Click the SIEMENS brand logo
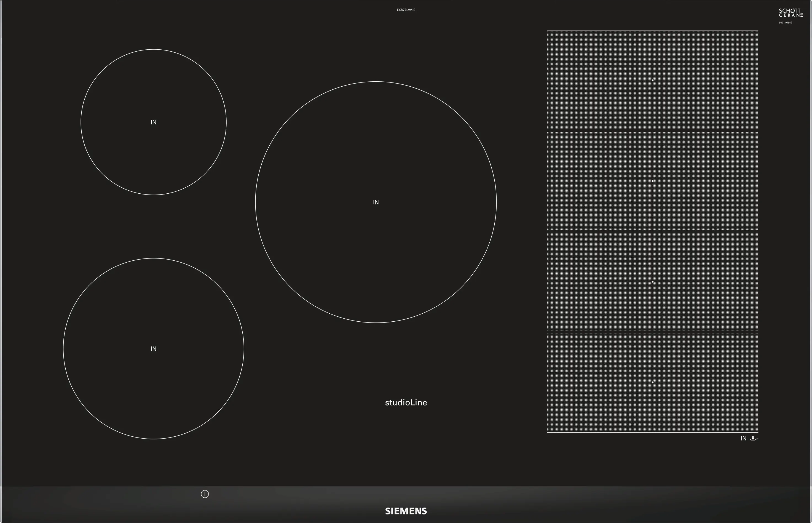This screenshot has width=812, height=523. click(x=406, y=511)
